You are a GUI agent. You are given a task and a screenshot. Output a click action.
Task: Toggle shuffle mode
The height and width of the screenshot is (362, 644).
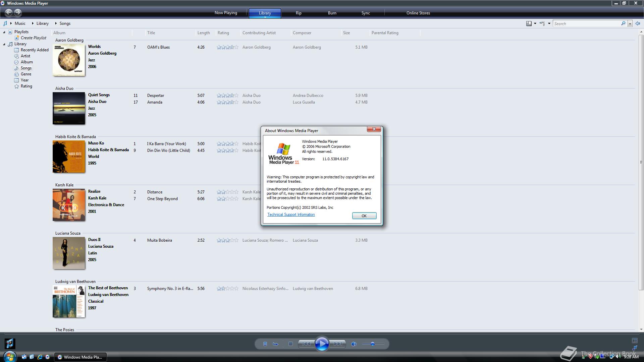pos(265,344)
